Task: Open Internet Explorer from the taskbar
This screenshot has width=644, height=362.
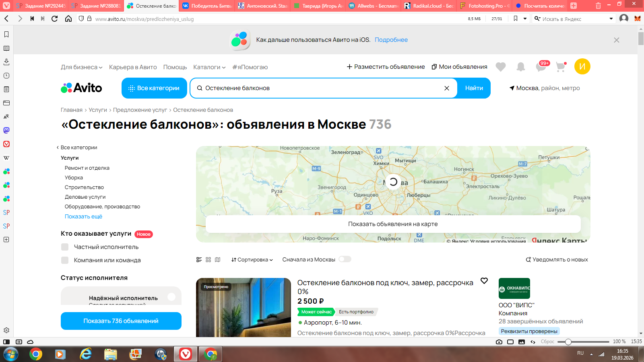Action: tap(85, 354)
